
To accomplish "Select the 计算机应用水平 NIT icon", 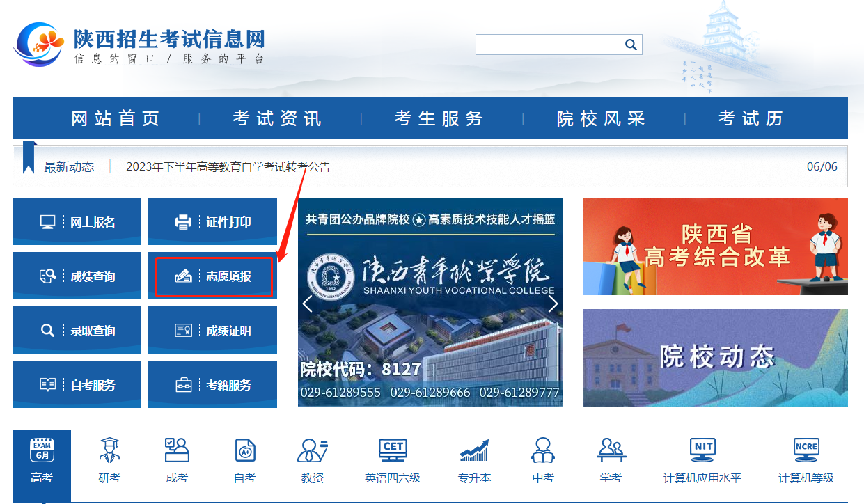I will tap(702, 450).
